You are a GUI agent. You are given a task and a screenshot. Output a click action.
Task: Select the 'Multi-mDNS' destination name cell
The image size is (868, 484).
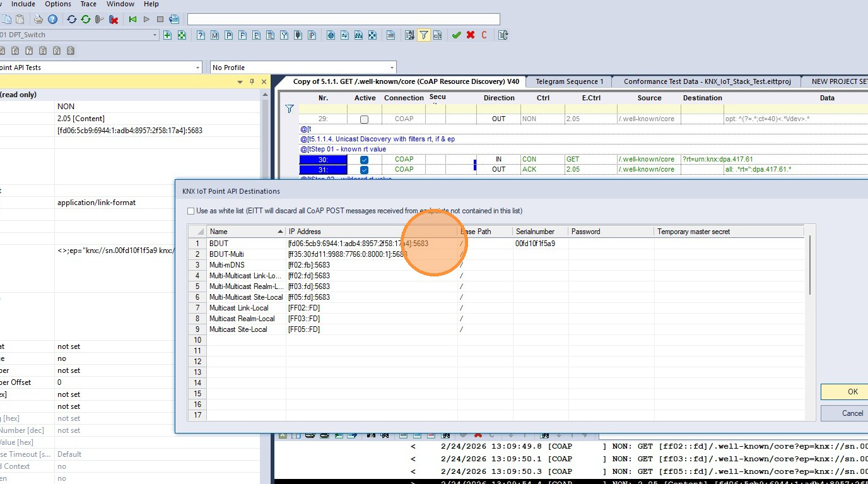[246, 265]
